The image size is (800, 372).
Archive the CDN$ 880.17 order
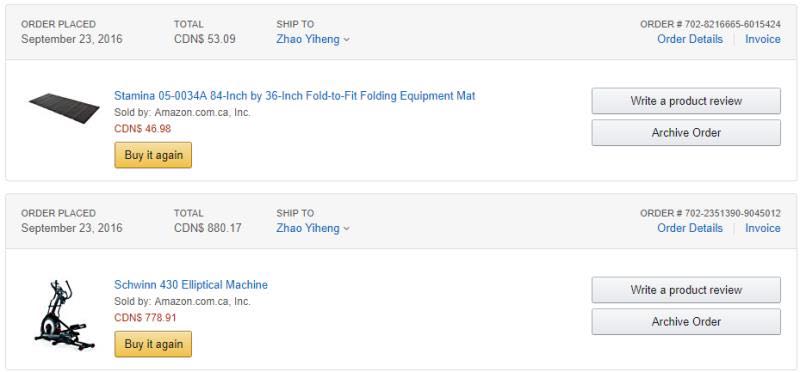point(686,321)
